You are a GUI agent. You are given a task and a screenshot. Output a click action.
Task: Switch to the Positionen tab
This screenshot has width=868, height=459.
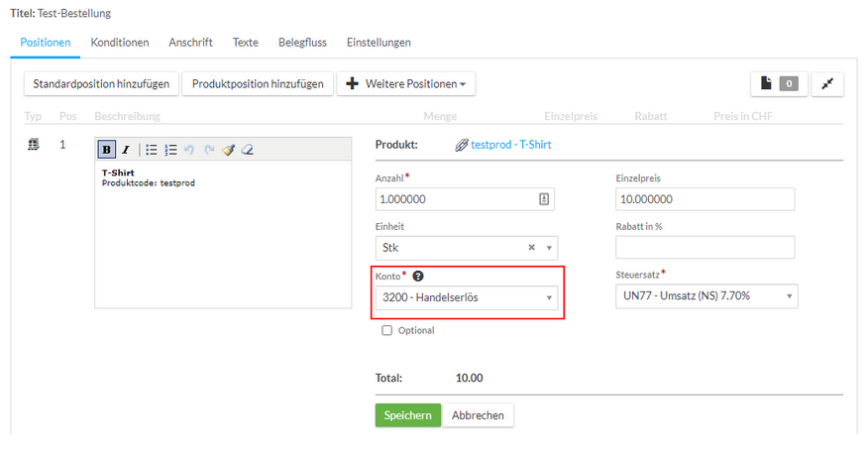(x=46, y=42)
